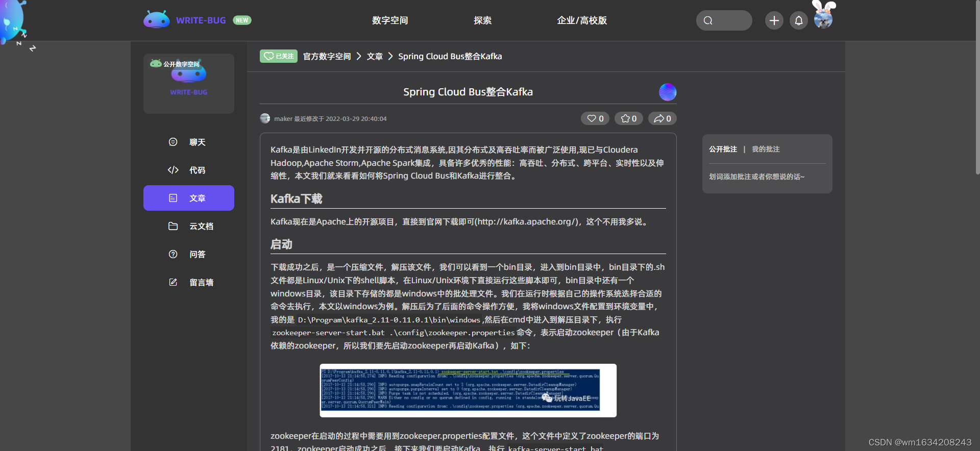Click the Kafka下载 heading
980x451 pixels.
[x=297, y=198]
